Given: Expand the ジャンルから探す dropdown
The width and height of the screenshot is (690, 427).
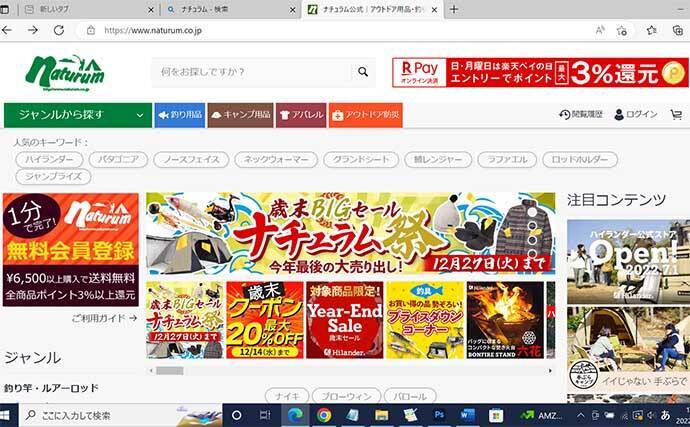Looking at the screenshot, I should pyautogui.click(x=78, y=115).
